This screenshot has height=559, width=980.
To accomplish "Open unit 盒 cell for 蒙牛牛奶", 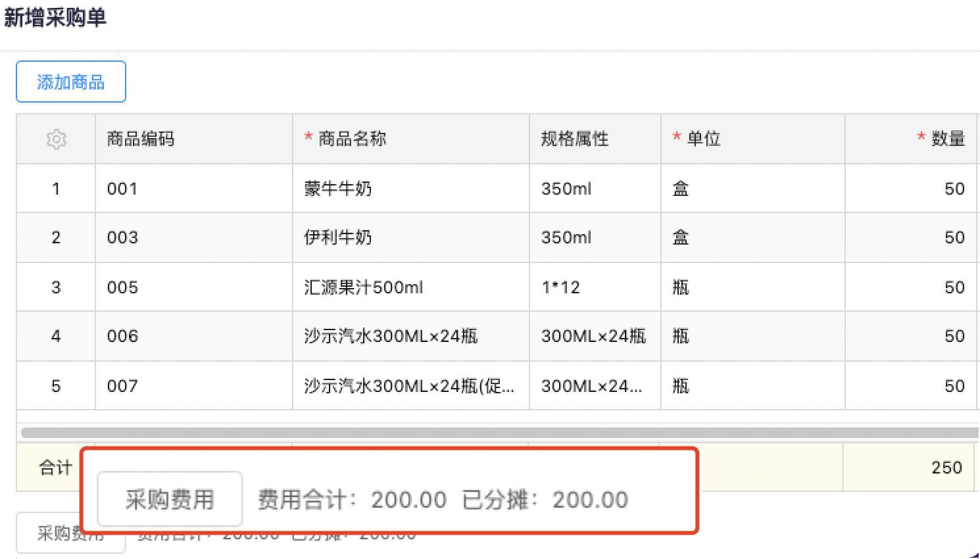I will click(x=681, y=189).
